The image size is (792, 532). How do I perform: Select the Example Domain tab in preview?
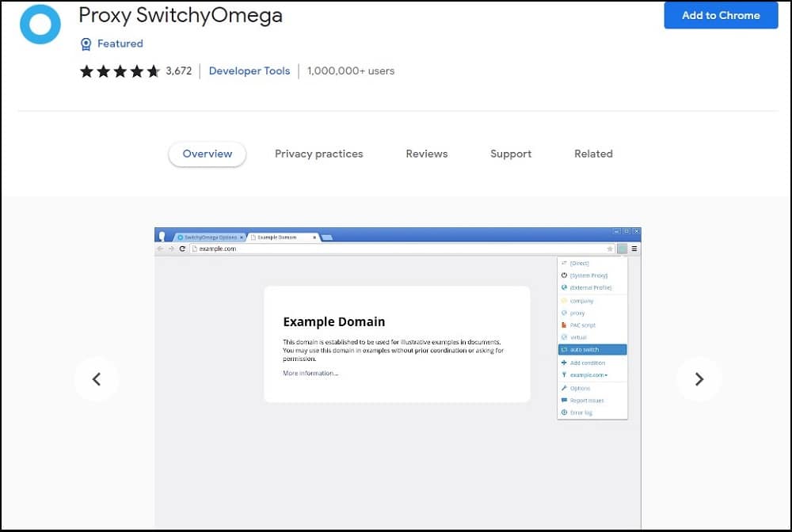pyautogui.click(x=283, y=237)
